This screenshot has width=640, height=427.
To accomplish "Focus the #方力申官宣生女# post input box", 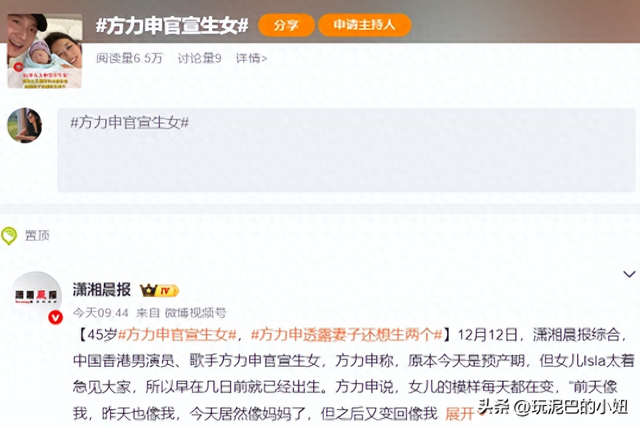I will coord(346,150).
